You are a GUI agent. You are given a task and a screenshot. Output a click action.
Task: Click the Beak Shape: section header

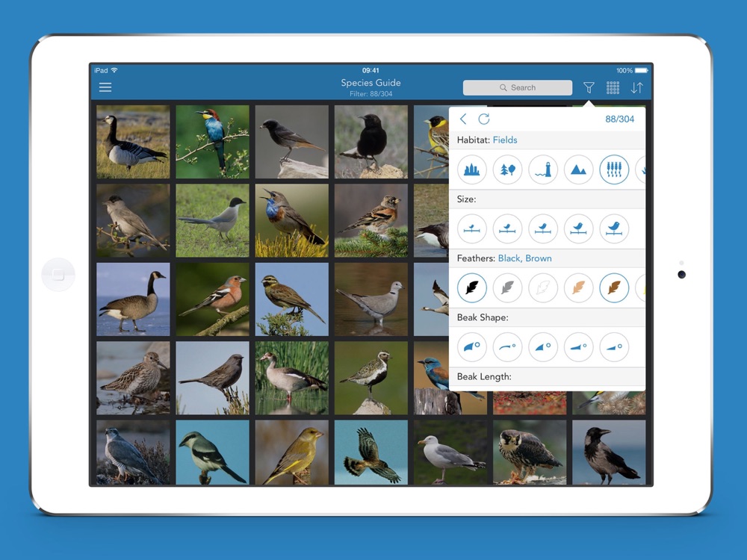[x=547, y=317]
